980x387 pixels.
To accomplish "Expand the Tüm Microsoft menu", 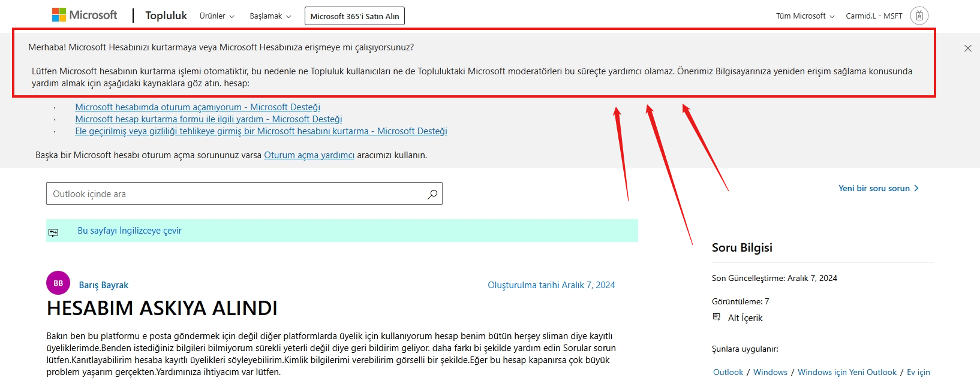I will click(x=805, y=16).
